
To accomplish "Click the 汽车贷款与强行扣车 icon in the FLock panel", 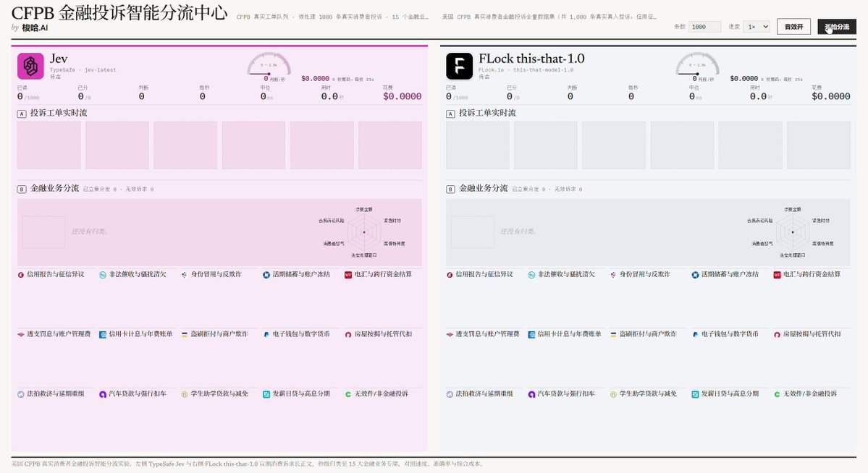I will (x=531, y=394).
